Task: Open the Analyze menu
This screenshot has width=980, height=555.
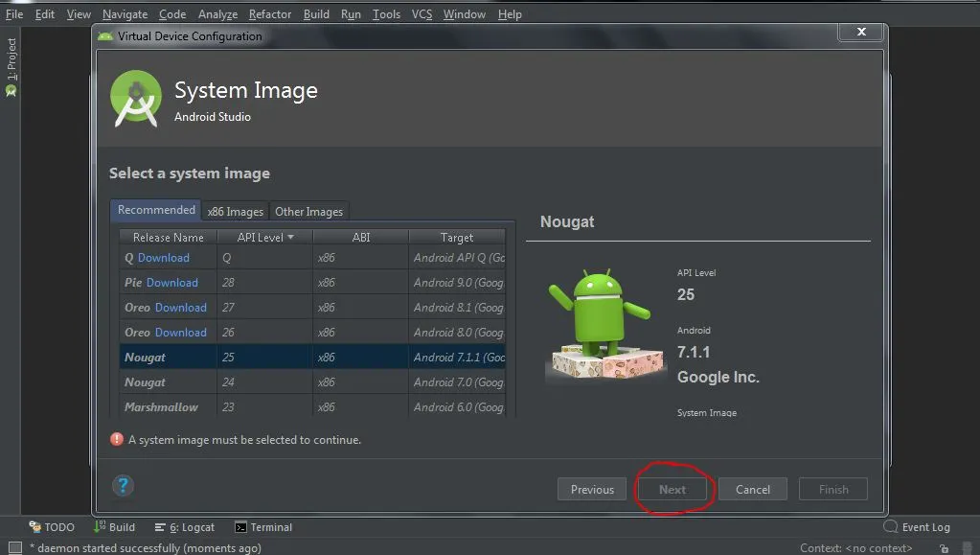Action: coord(217,13)
